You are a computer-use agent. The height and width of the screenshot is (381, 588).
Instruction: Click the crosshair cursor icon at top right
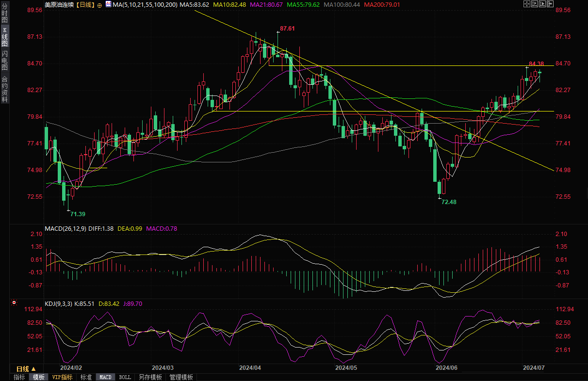(x=527, y=4)
